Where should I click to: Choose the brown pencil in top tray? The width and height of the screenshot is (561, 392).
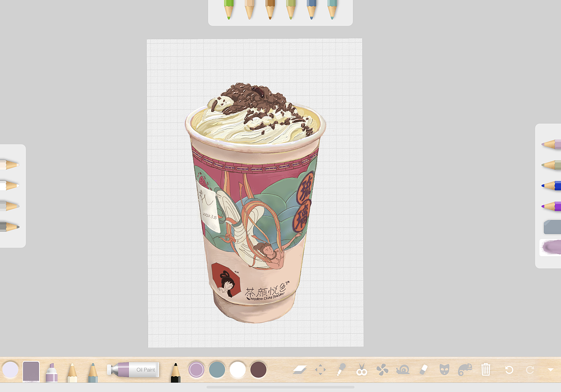270,9
